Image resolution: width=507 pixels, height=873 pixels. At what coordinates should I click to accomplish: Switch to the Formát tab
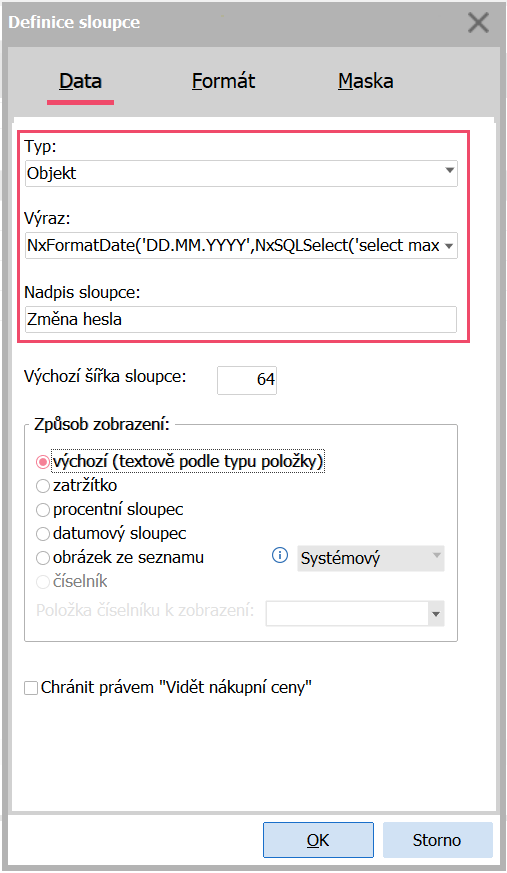[223, 81]
